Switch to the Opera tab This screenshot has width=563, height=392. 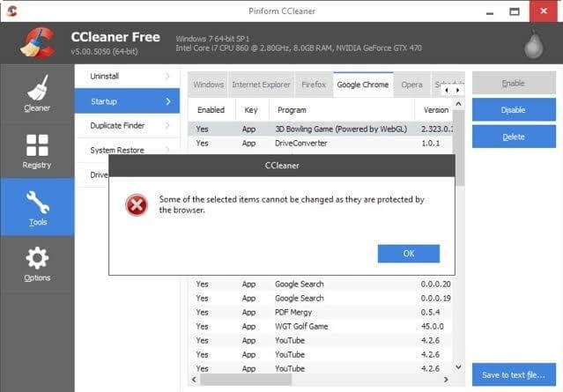tap(411, 85)
